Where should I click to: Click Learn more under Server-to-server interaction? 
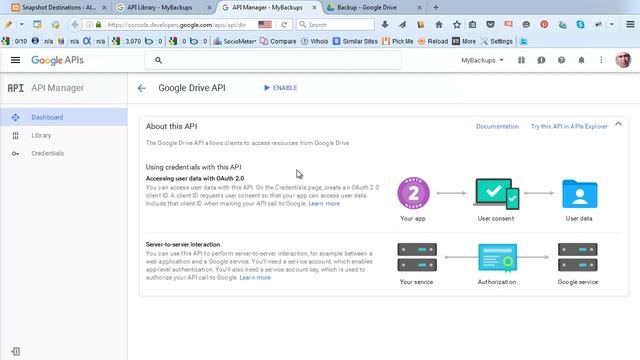(x=255, y=278)
